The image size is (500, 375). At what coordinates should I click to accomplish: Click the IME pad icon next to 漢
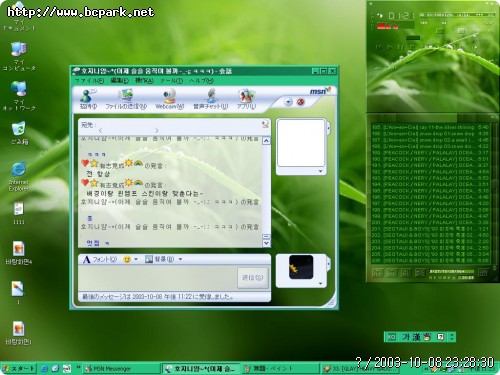(427, 337)
